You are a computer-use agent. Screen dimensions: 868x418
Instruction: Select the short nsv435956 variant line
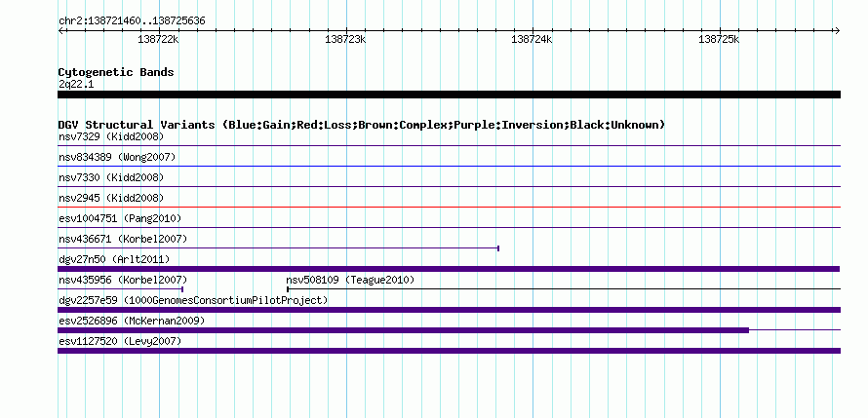point(120,288)
